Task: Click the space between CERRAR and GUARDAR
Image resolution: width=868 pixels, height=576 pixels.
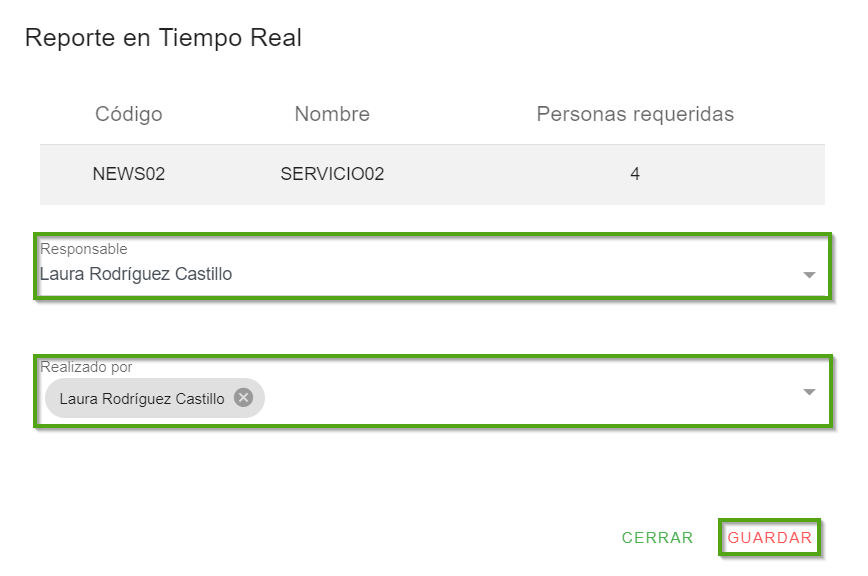Action: (x=706, y=538)
